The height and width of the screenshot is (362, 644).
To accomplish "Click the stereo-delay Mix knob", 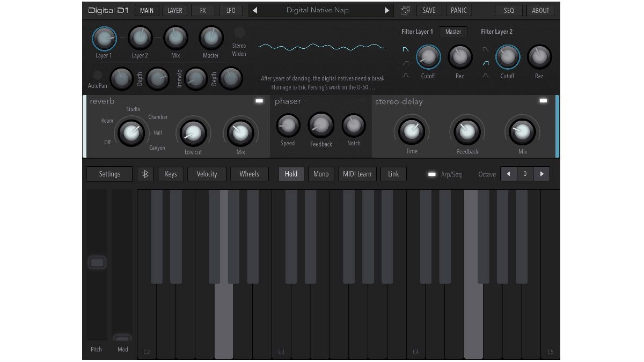I will 522,131.
